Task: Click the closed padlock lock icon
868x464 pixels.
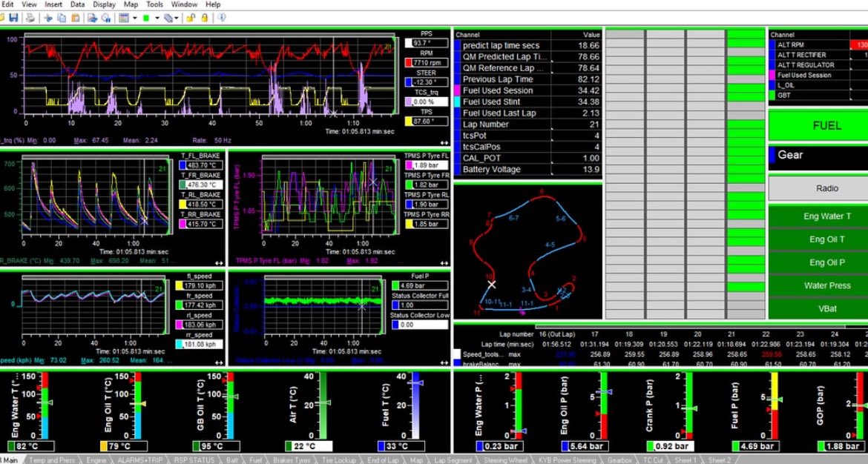Action: pyautogui.click(x=204, y=19)
